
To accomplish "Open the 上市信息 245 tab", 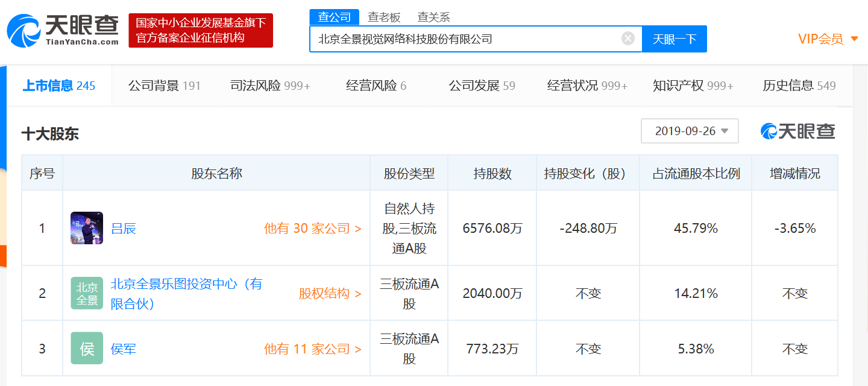I will click(58, 86).
